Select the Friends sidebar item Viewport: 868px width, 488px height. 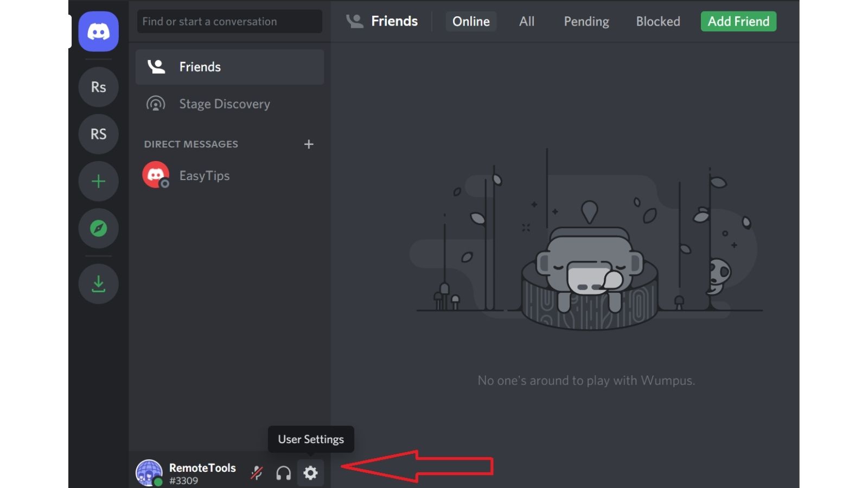pyautogui.click(x=229, y=67)
